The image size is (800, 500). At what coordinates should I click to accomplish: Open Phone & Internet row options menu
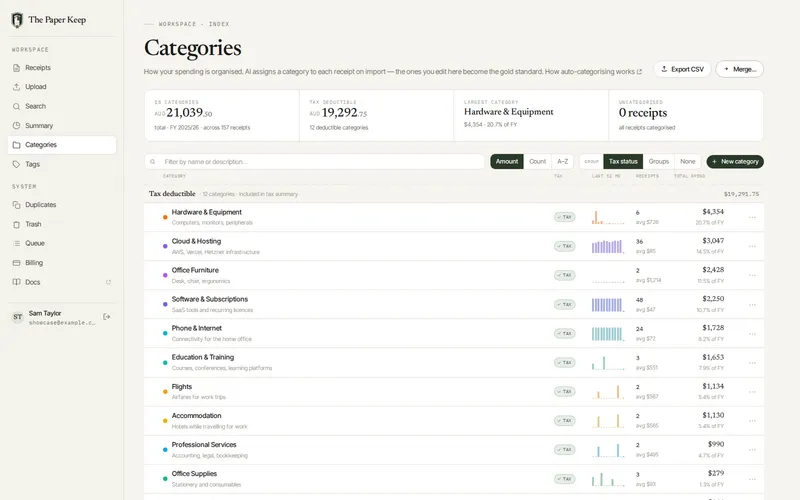coord(752,334)
